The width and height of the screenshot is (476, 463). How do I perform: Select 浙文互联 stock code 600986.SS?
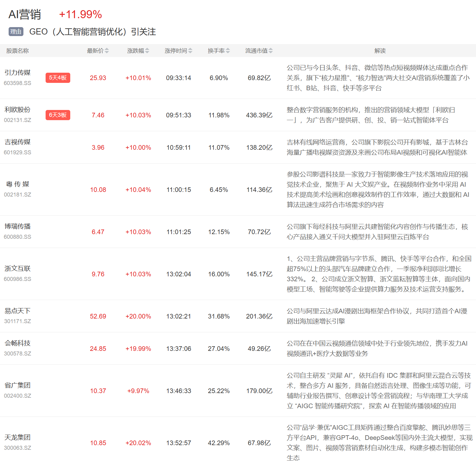click(x=18, y=279)
